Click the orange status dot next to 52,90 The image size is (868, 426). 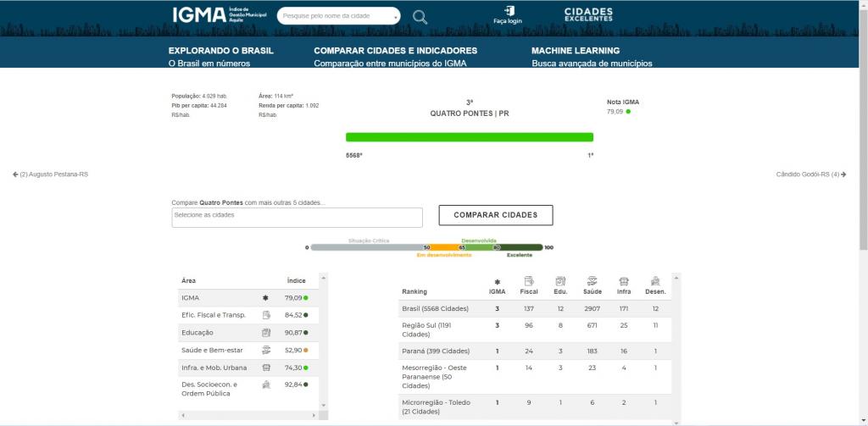pos(305,351)
